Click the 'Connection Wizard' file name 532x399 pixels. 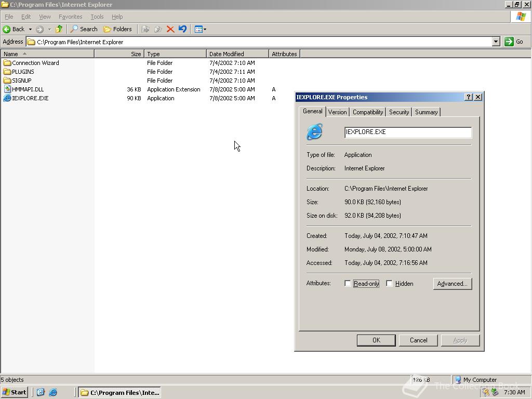[36, 63]
